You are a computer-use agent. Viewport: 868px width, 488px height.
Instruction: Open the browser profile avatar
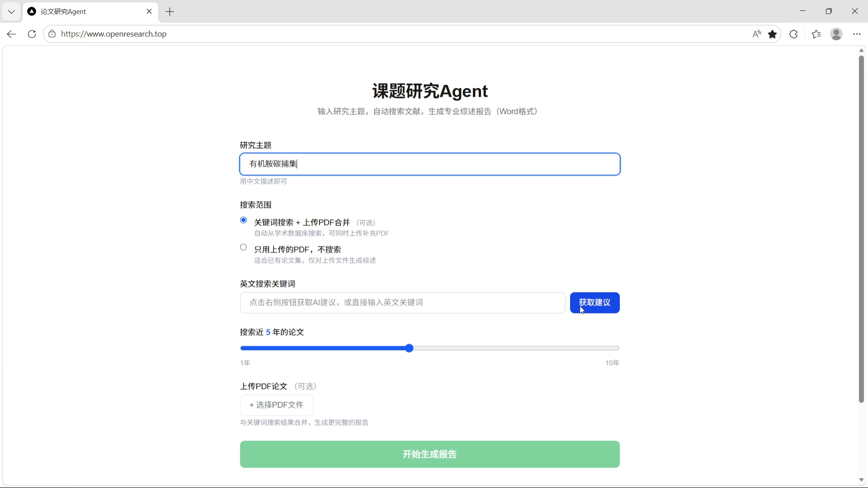pyautogui.click(x=836, y=34)
